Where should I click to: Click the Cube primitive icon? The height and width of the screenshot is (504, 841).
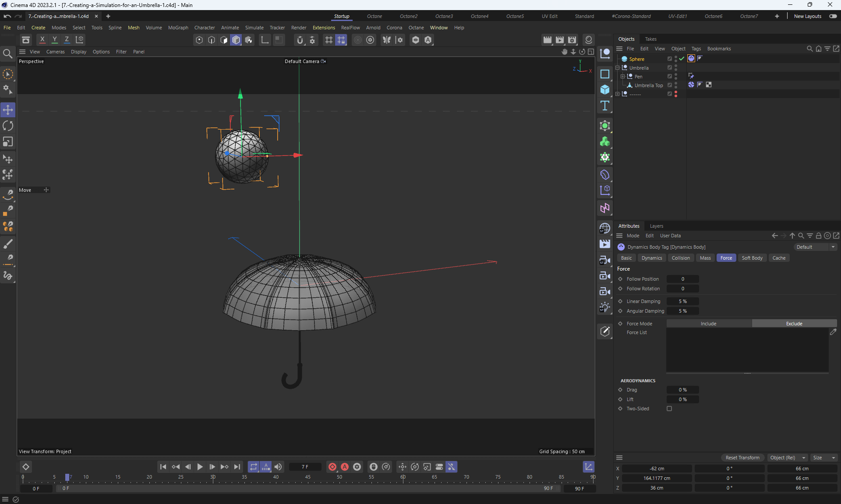tap(605, 90)
